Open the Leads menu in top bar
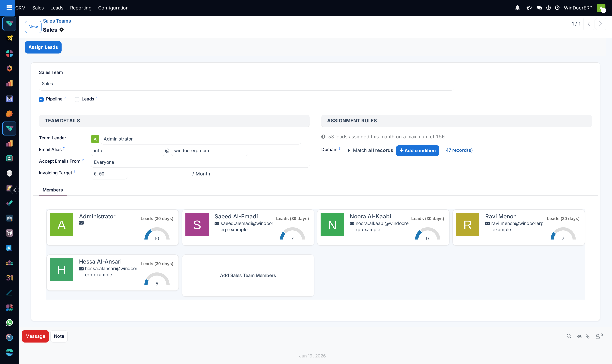Screen dimensions: 612x364 tap(57, 8)
